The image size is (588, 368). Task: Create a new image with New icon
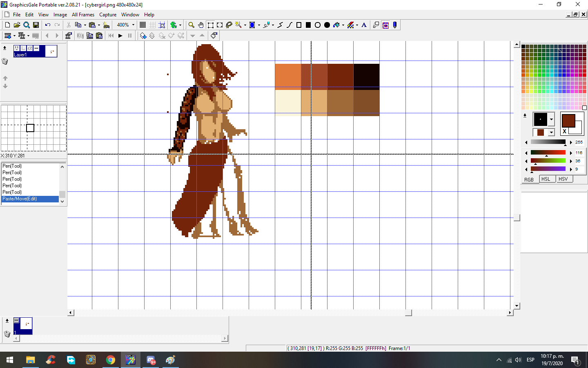click(x=7, y=25)
